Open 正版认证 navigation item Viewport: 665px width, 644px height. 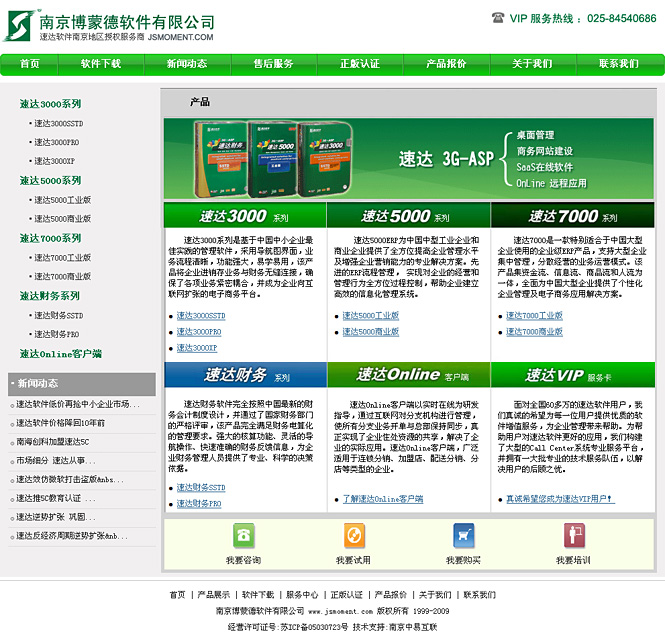(x=360, y=64)
